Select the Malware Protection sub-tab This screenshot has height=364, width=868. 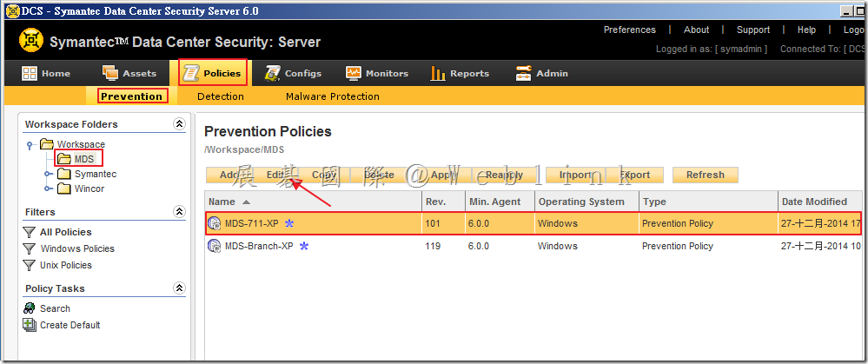coord(333,96)
